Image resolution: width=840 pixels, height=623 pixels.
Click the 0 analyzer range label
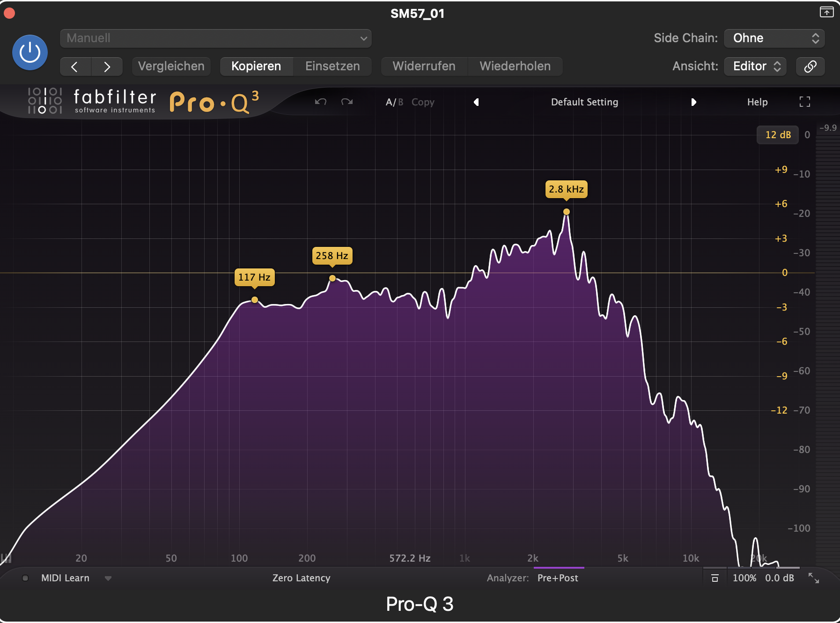[x=807, y=135]
